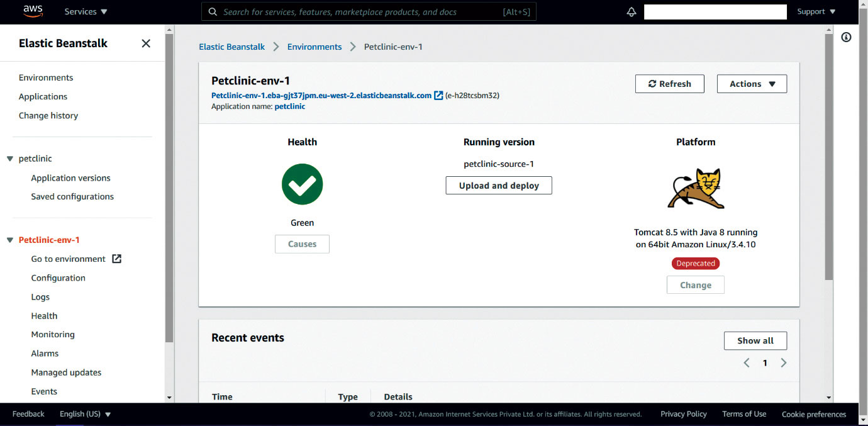Click the external link icon beside environment URL
868x426 pixels.
click(438, 96)
